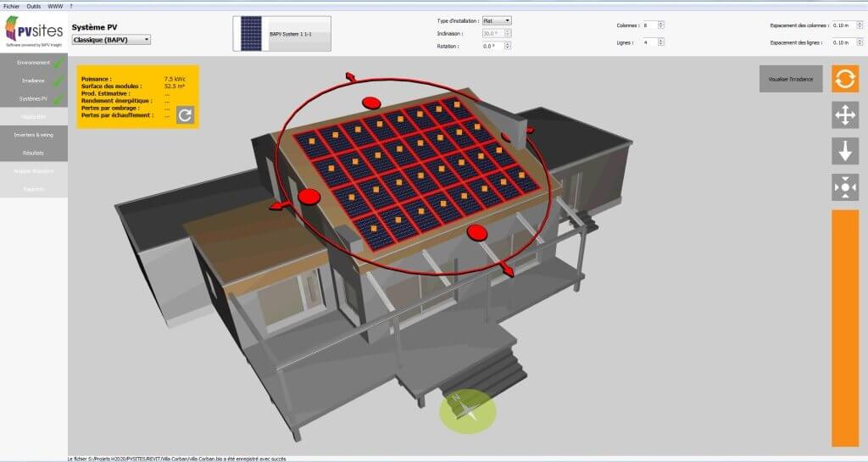The width and height of the screenshot is (868, 462).
Task: Adjust the Lignes spinner arrows
Action: (661, 42)
